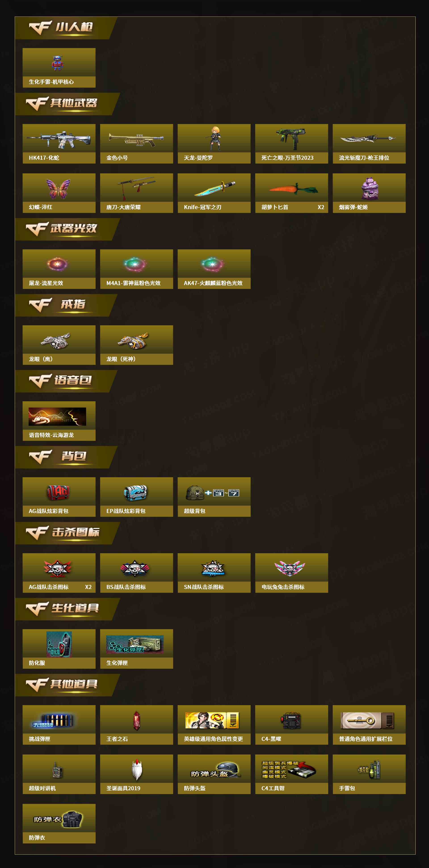
Task: Click the 生化手雷-机甲核心 label
Action: click(51, 82)
